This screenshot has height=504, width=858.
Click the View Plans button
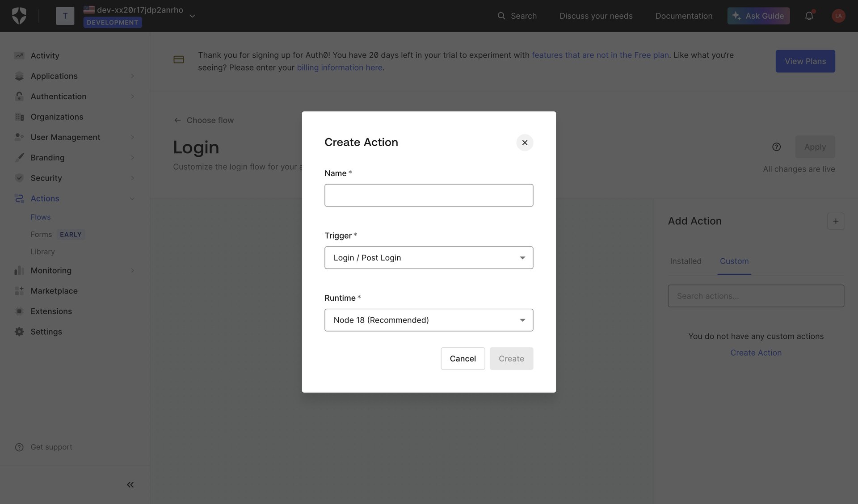(805, 61)
